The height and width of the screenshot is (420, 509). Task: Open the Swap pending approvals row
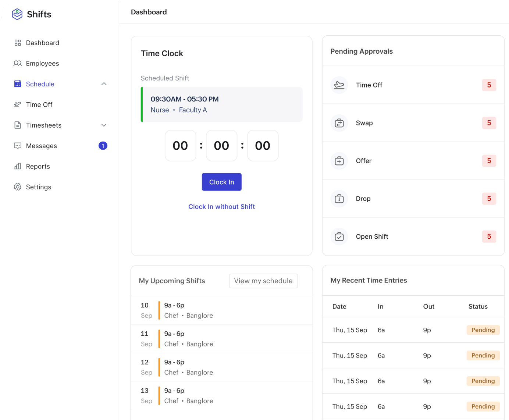point(413,123)
